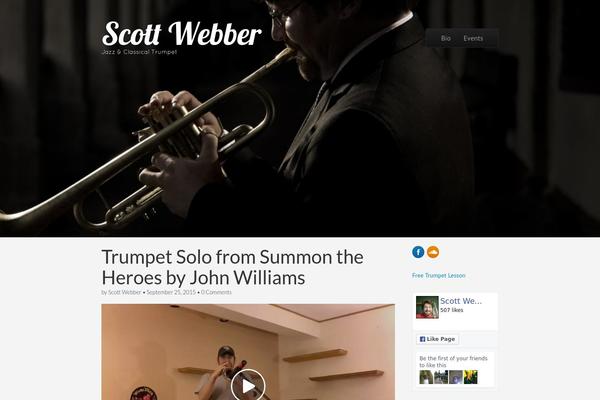The image size is (600, 400).
Task: Click the Jazz & Classical Trumpet tagline
Action: click(x=139, y=52)
